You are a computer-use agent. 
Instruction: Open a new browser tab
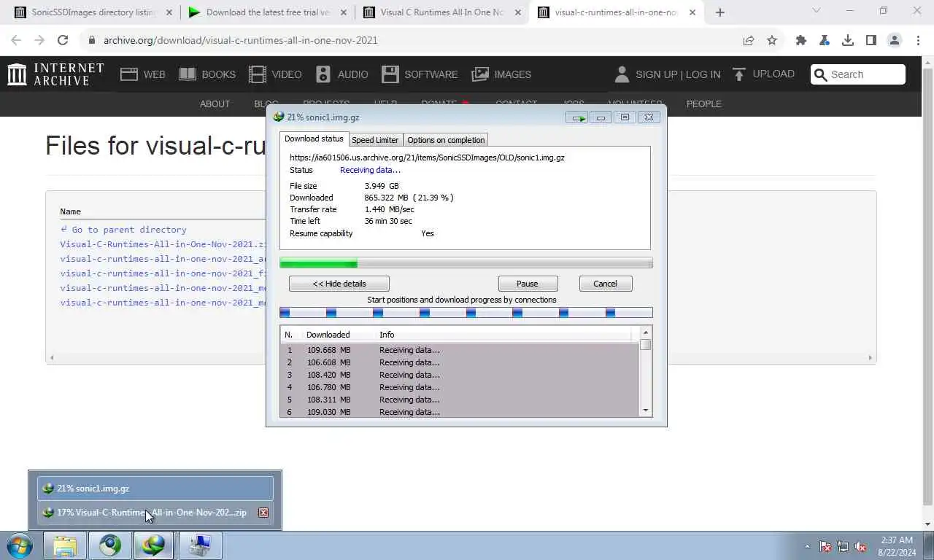[720, 12]
